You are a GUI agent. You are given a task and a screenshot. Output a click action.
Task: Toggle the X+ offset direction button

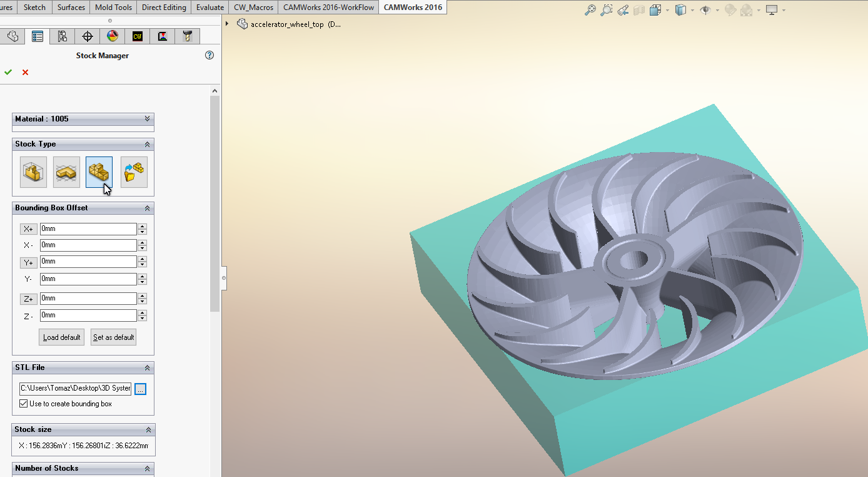pos(28,229)
